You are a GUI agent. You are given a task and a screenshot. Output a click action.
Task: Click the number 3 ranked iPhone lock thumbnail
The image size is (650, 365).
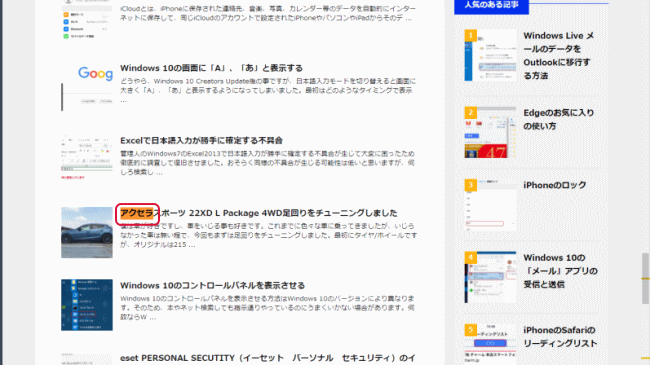click(491, 205)
